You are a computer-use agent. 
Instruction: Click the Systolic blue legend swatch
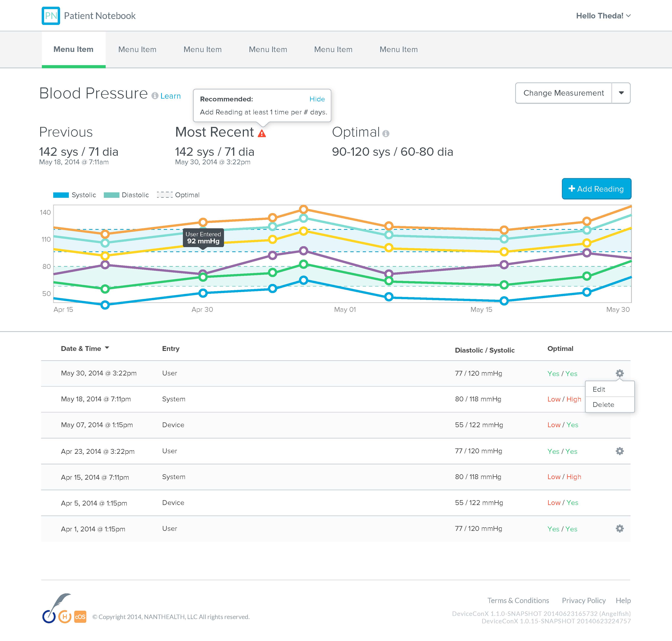(x=61, y=195)
